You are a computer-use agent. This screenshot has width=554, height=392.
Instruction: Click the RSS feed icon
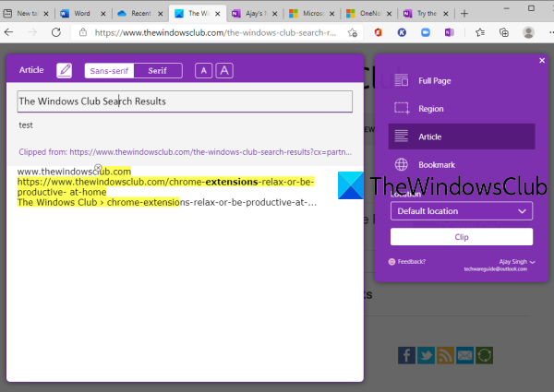pyautogui.click(x=445, y=355)
